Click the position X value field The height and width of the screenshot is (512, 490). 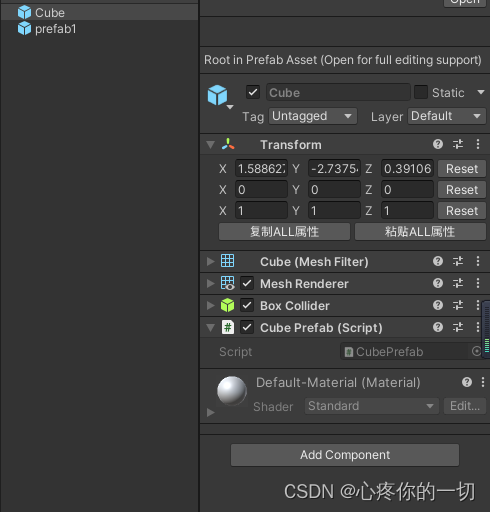(x=261, y=169)
